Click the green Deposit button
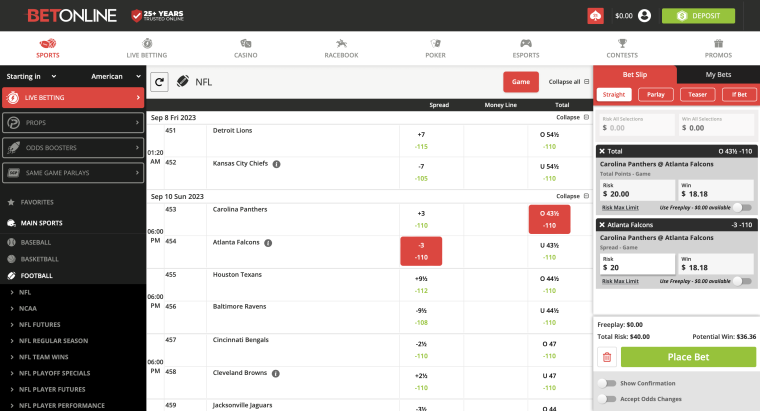Screen dimensions: 760x411 pos(698,16)
